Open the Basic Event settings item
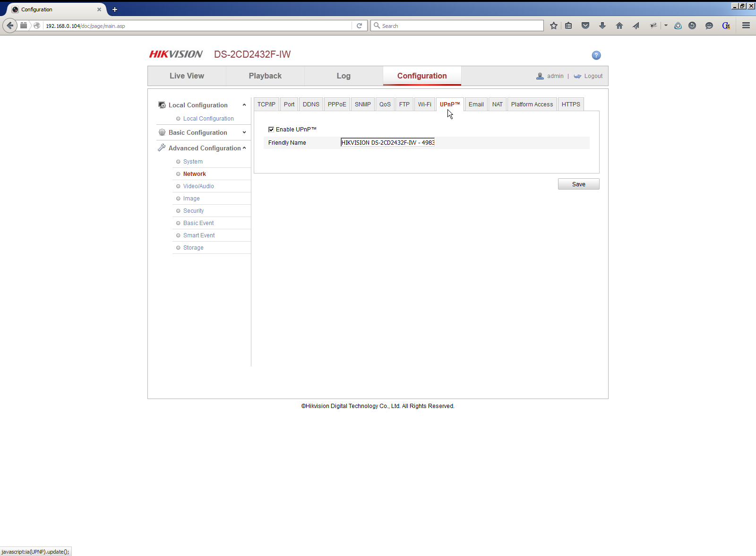This screenshot has width=756, height=556. tap(198, 223)
